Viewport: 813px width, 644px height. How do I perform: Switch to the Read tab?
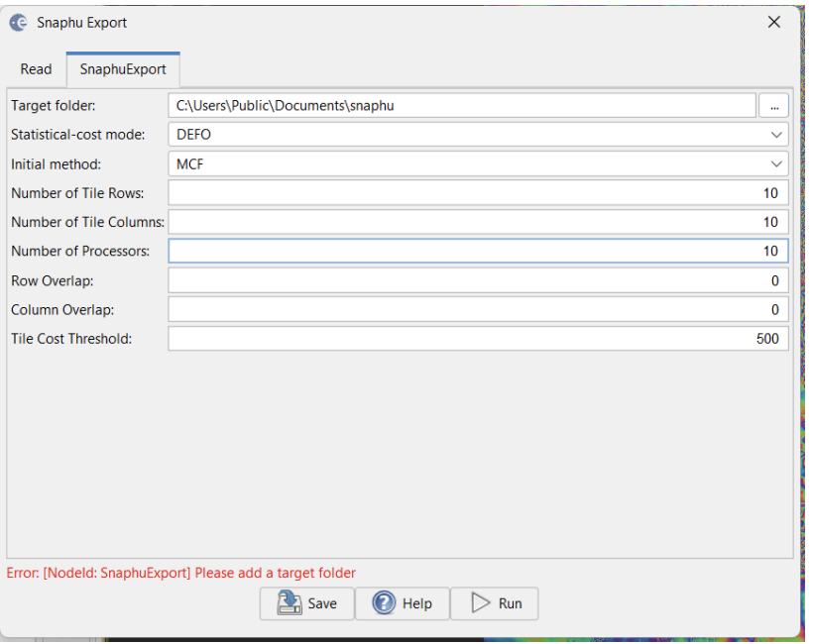36,69
